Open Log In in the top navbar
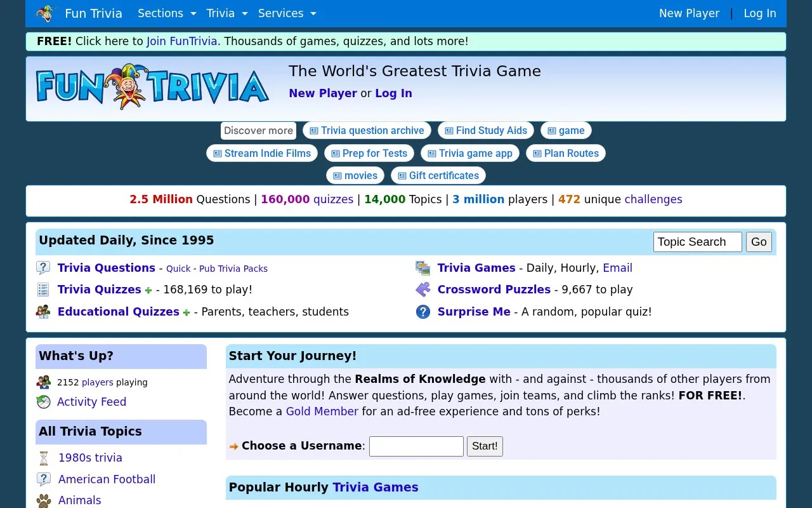The width and height of the screenshot is (812, 508). click(760, 13)
